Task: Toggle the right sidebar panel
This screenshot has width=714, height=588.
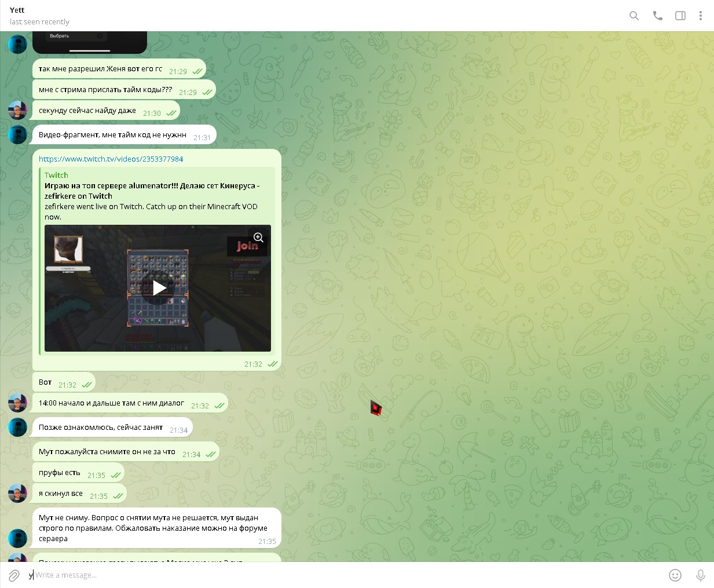Action: click(x=680, y=16)
